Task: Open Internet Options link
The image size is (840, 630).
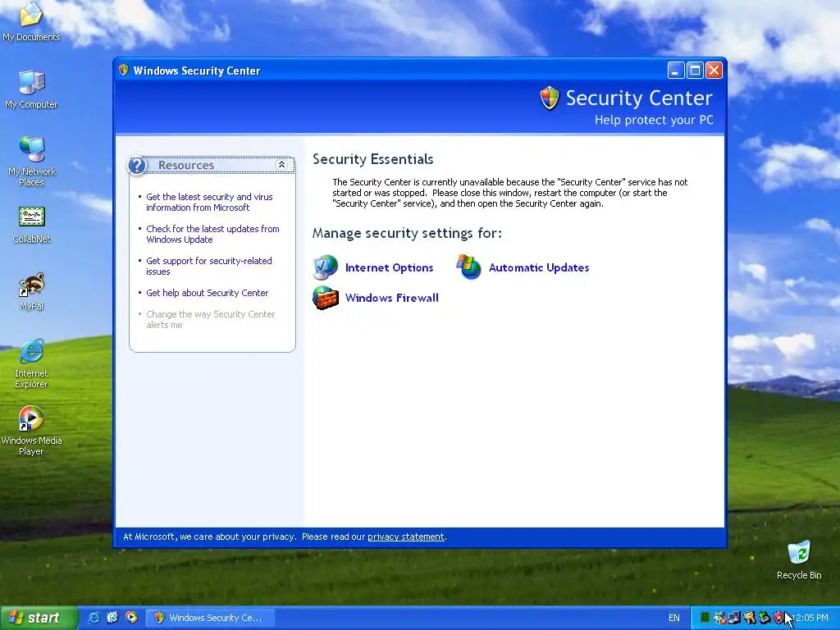Action: coord(389,267)
